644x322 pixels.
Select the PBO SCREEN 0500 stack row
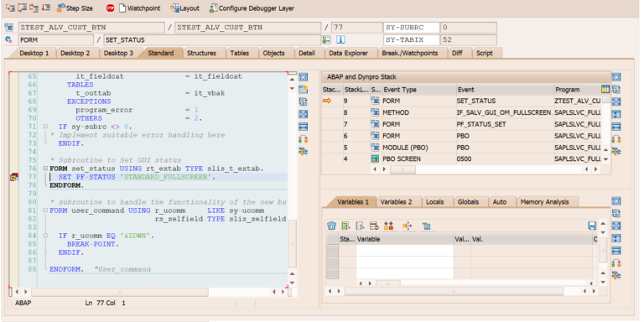tap(462, 158)
